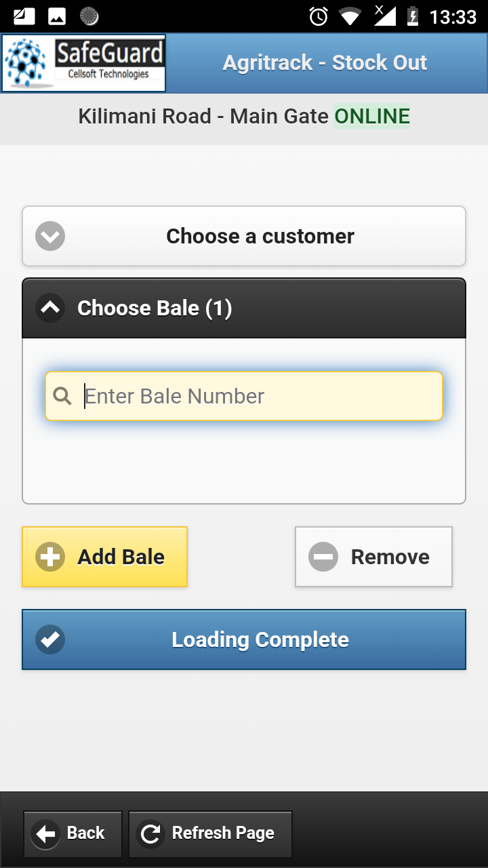This screenshot has width=488, height=868.
Task: Tap the battery charging icon
Action: coord(412,16)
